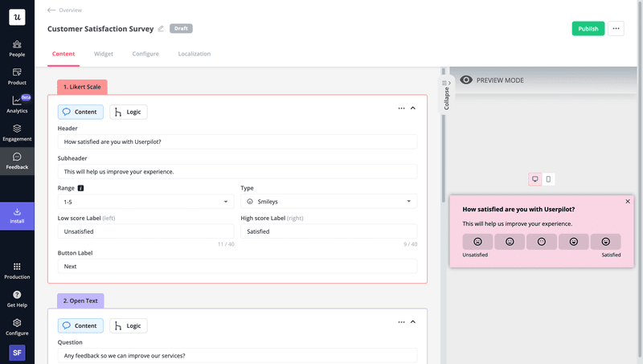
Task: Select the happiest smiley in preview
Action: click(x=605, y=242)
